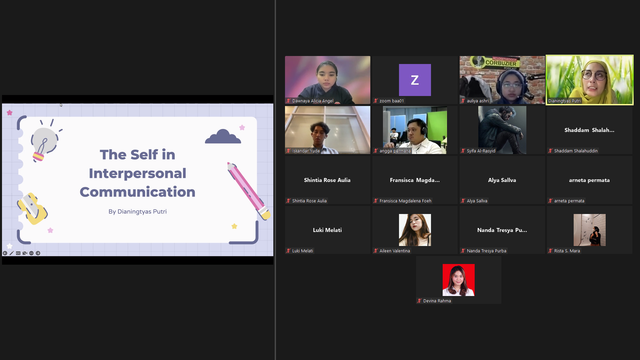Image resolution: width=640 pixels, height=360 pixels.
Task: Click muted mic icon beside Nanda Tresya Purba
Action: click(463, 251)
